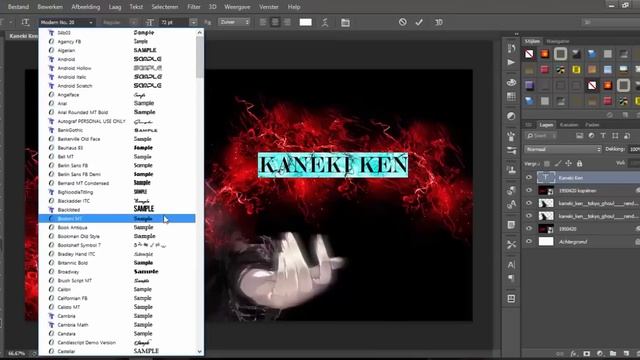
Task: Open the Brush panel icon in dock
Action: pos(511,136)
